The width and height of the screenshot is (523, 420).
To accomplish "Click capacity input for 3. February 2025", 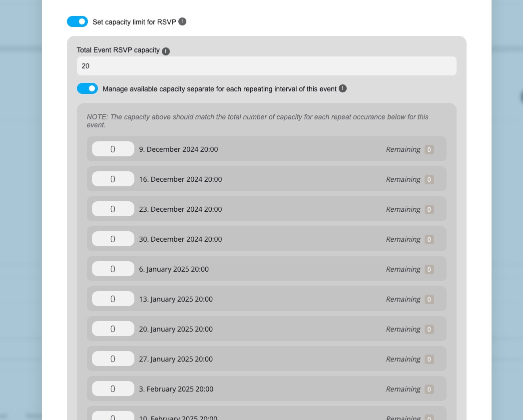I will (x=113, y=389).
